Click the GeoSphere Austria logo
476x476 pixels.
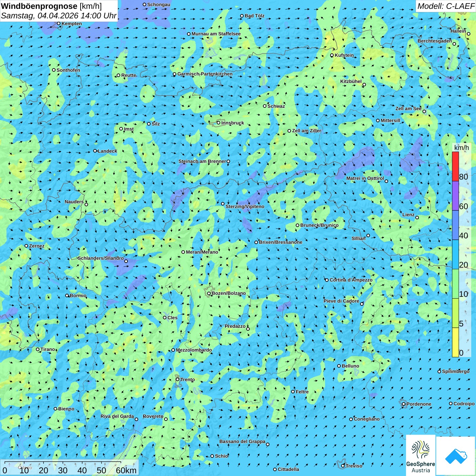(421, 455)
